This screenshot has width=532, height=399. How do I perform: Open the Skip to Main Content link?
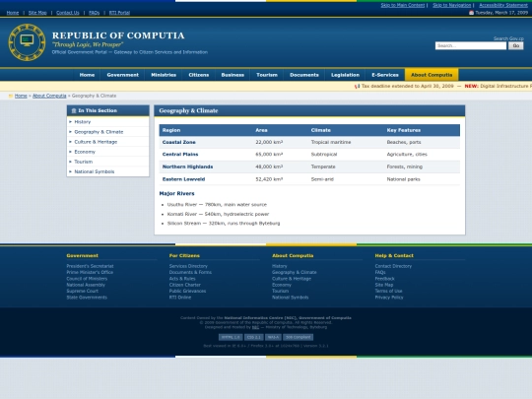pyautogui.click(x=403, y=5)
